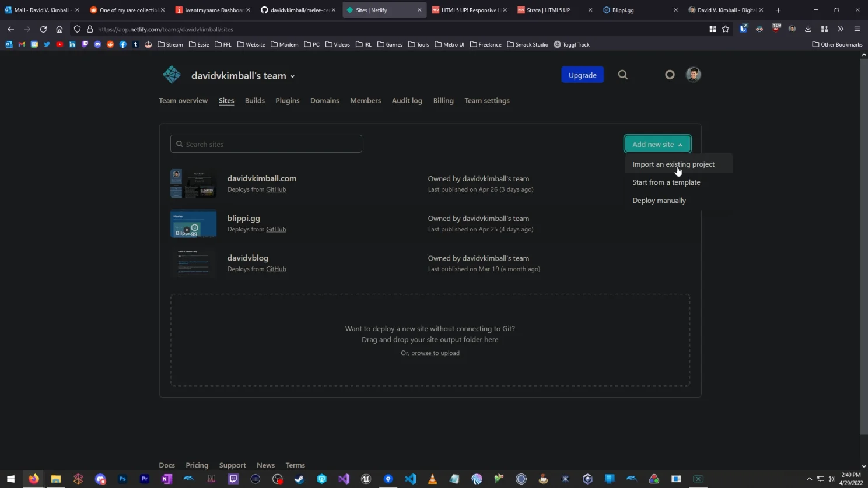Reload the page with the refresh icon
Image resolution: width=868 pixels, height=488 pixels.
tap(42, 29)
